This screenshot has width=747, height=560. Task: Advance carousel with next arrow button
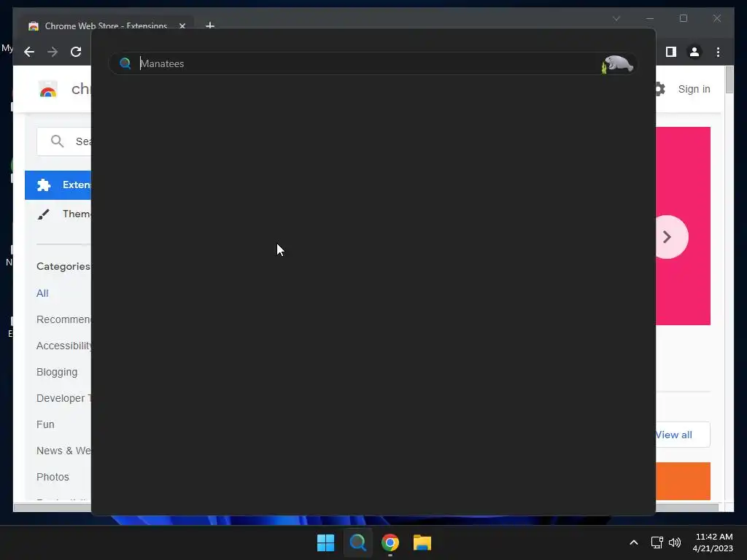[667, 237]
